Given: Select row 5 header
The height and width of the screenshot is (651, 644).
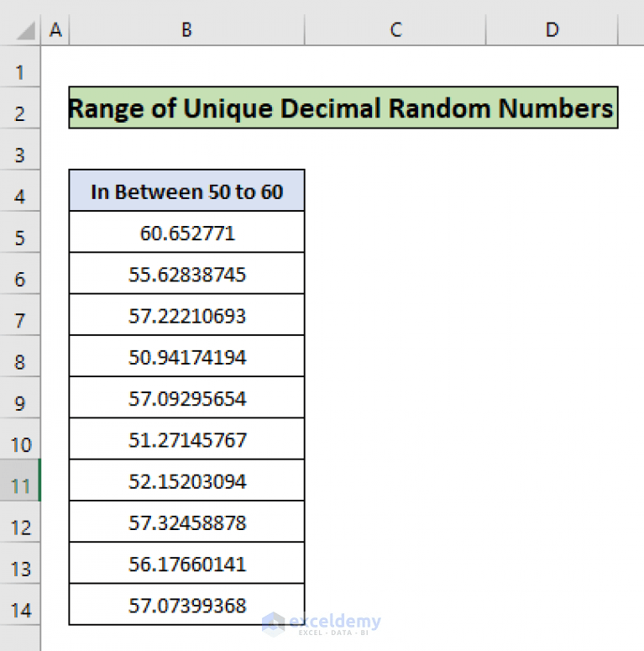Looking at the screenshot, I should click(x=20, y=232).
